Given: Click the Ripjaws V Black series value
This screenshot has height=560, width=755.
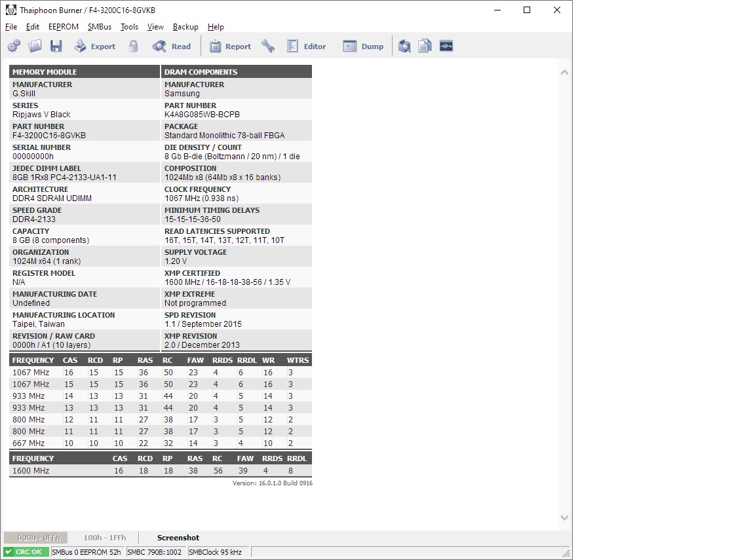Looking at the screenshot, I should pos(41,115).
